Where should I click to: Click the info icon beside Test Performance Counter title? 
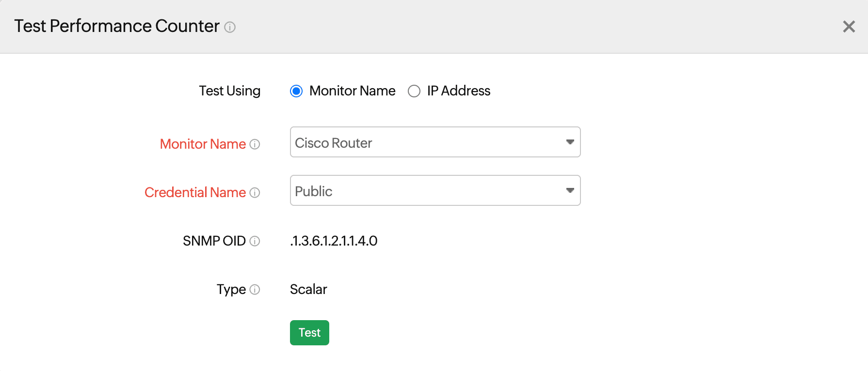click(x=230, y=27)
